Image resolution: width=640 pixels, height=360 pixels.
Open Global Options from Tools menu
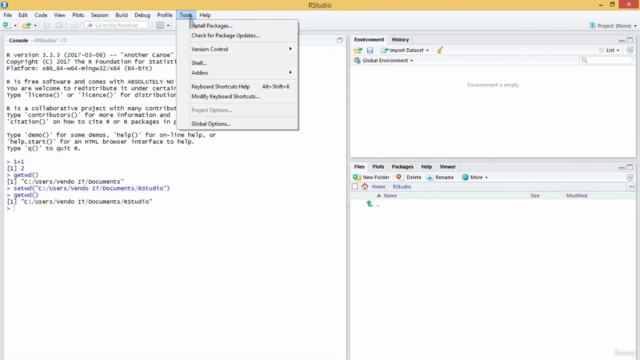click(x=238, y=124)
